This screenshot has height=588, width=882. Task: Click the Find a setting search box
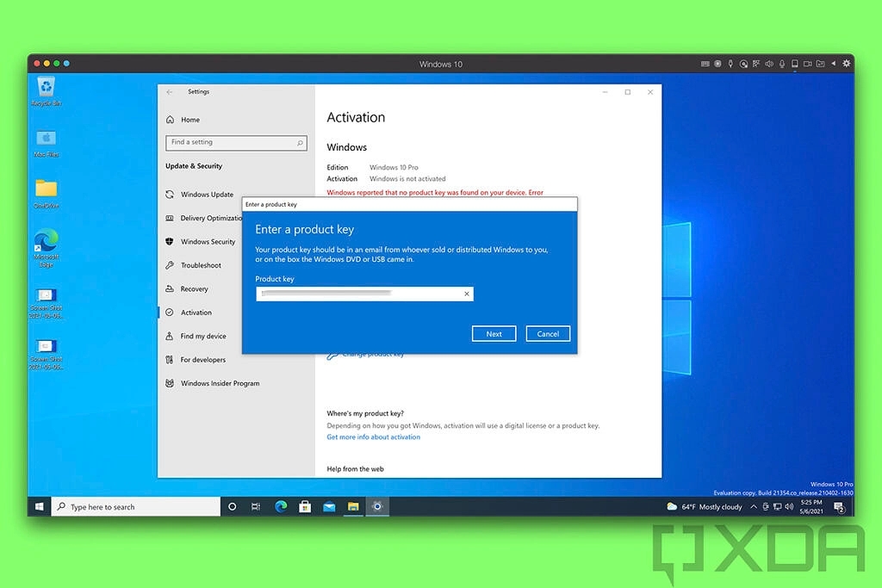[235, 143]
